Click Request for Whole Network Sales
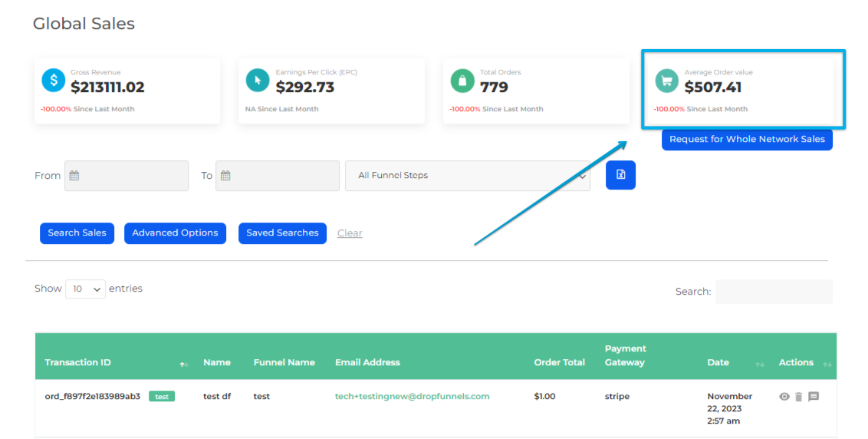 click(x=747, y=140)
